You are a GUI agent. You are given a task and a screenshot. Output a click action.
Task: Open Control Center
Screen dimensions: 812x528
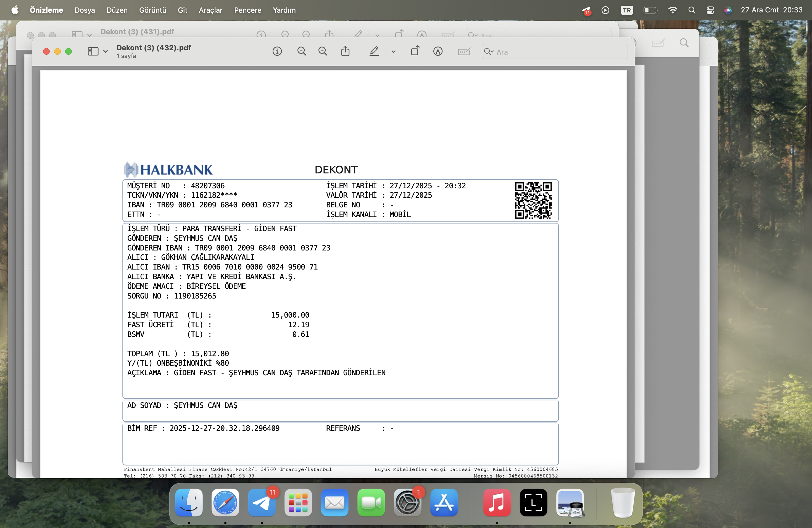710,10
